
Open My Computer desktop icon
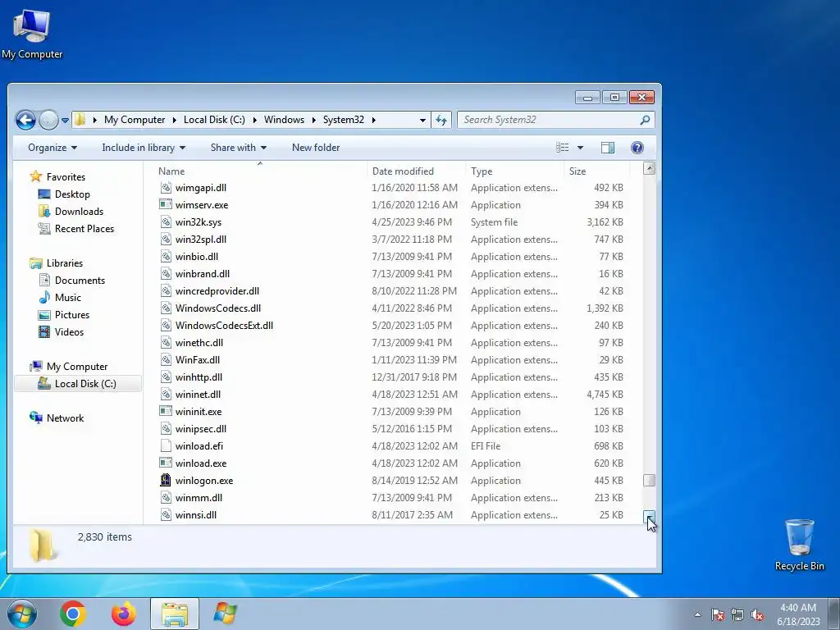(x=32, y=34)
